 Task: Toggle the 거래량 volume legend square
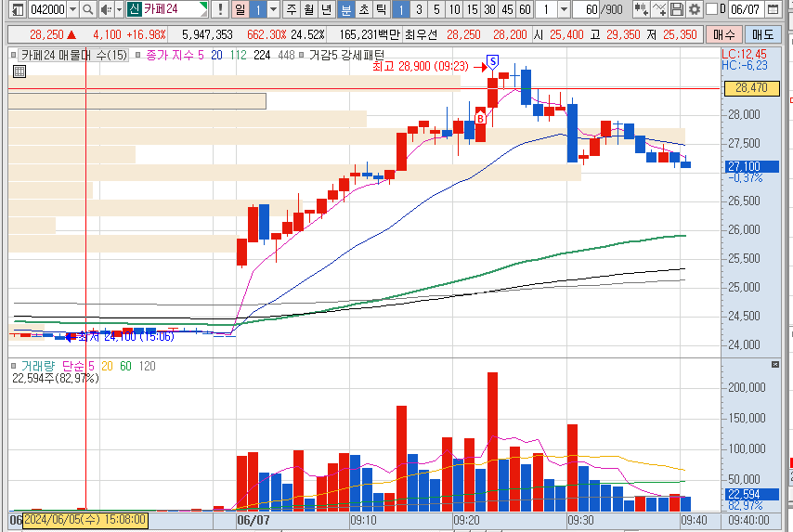point(14,366)
